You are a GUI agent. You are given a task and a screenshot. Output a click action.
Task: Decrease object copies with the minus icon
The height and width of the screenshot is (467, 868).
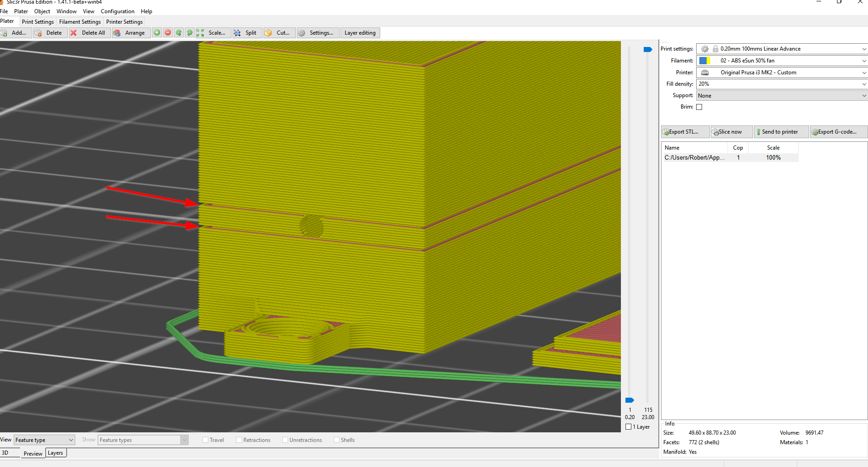click(168, 32)
